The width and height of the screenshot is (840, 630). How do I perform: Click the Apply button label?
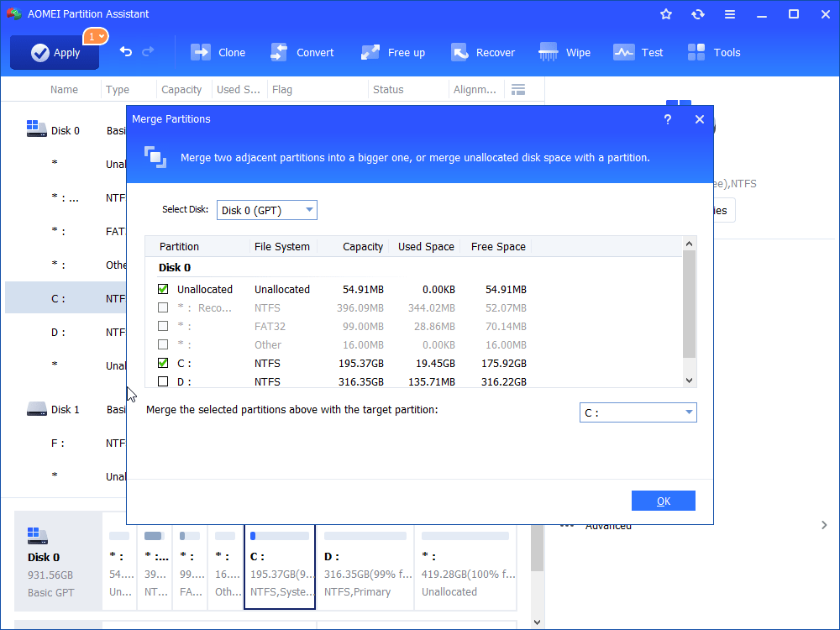click(66, 52)
